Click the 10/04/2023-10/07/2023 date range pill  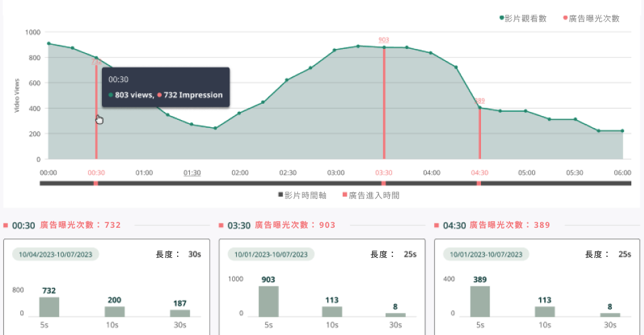56,254
